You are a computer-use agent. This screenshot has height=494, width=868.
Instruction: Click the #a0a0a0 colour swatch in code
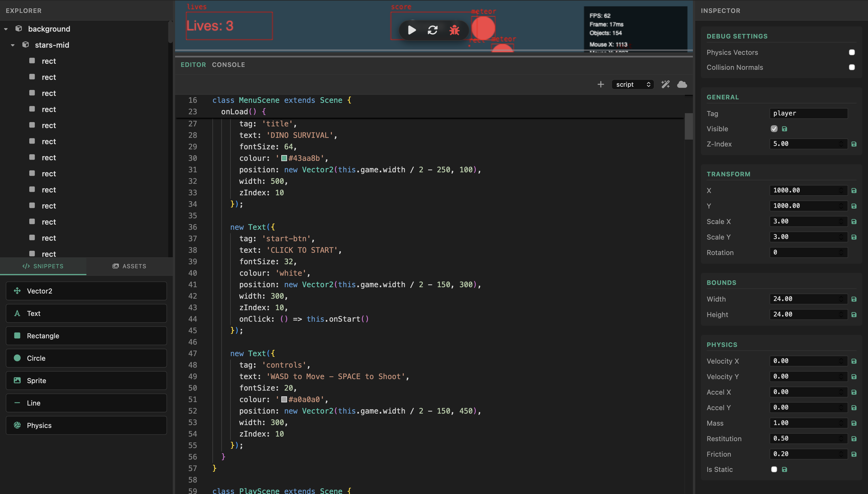284,399
